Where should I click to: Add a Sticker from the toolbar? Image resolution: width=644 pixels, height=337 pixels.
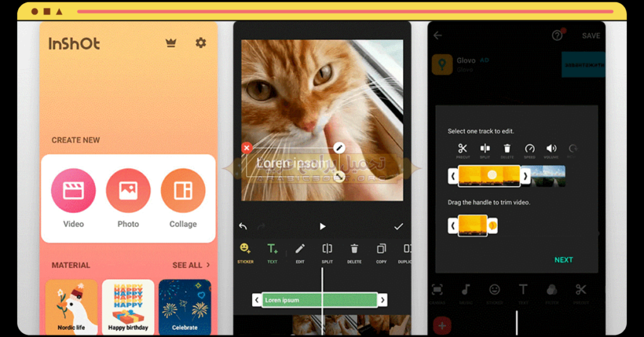[245, 253]
